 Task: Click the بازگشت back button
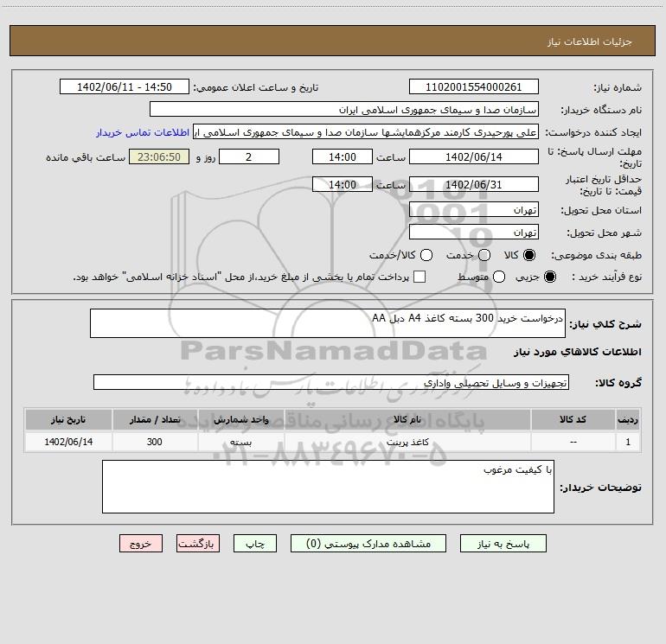pyautogui.click(x=198, y=544)
